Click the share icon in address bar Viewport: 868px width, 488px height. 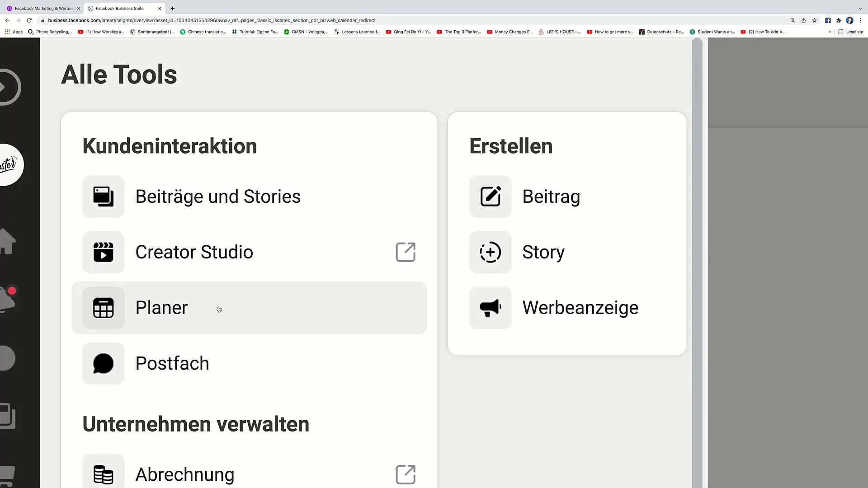tap(803, 20)
